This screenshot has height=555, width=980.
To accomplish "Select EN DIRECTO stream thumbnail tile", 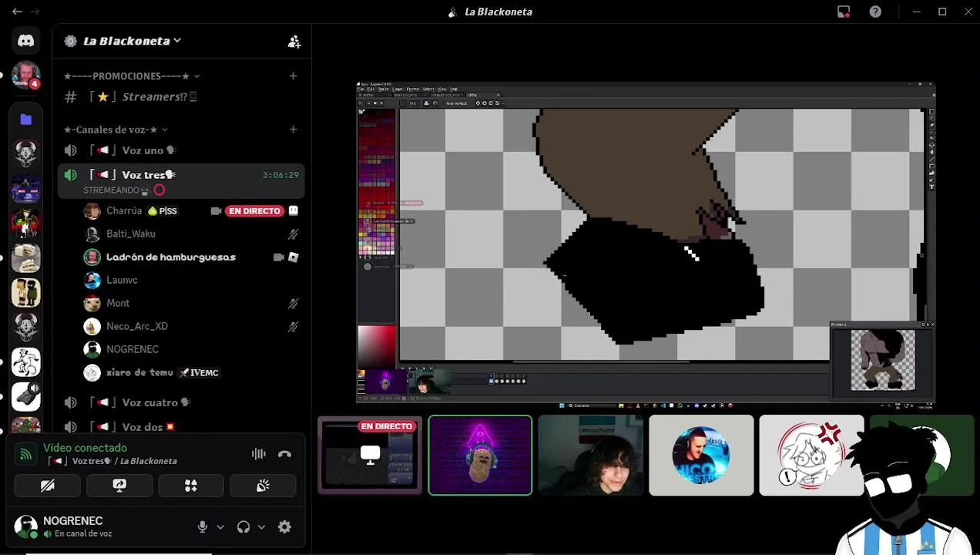I will [x=370, y=455].
